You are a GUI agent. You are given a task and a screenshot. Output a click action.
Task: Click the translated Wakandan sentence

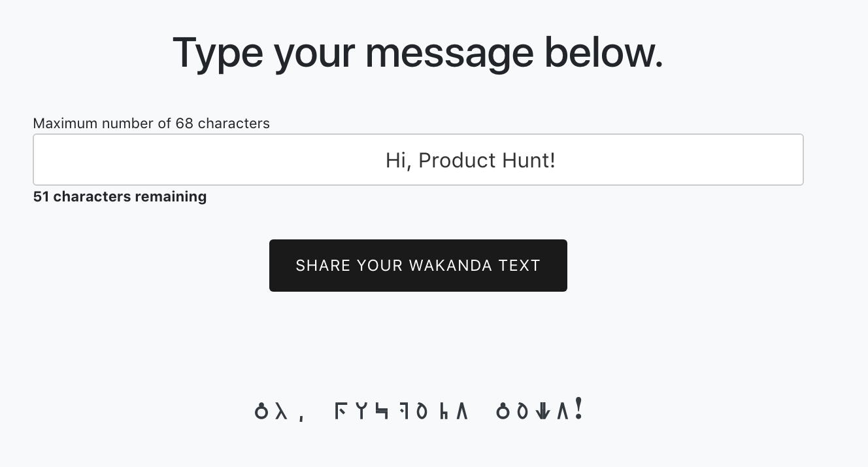pos(418,410)
